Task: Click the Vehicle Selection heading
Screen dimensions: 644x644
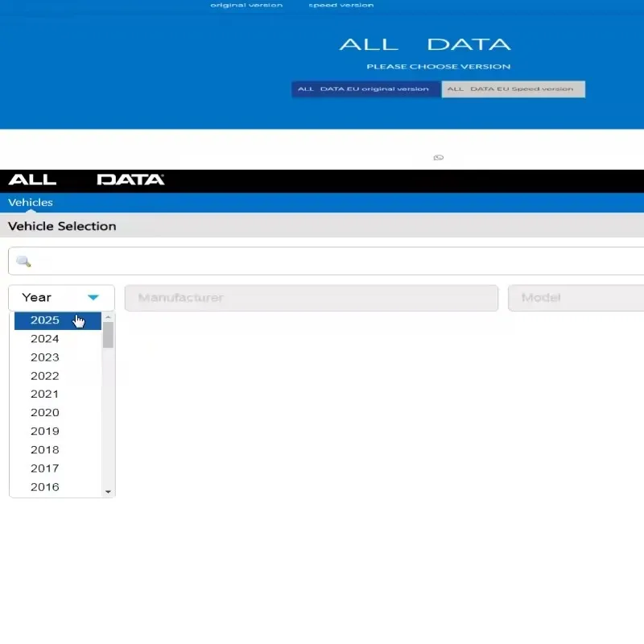Action: tap(62, 226)
